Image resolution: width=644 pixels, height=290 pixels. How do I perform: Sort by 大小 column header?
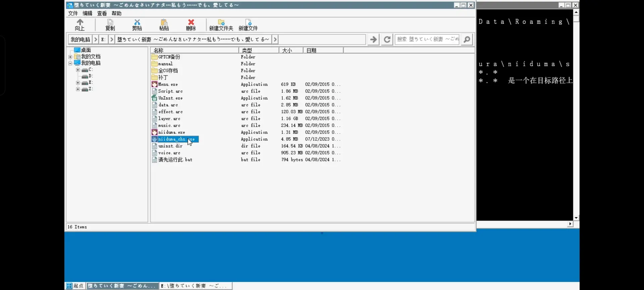tap(291, 50)
